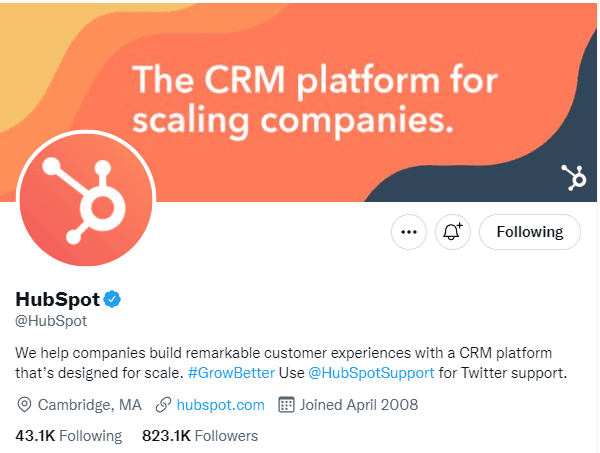Toggle the Following button to unfollow
600x453 pixels.
click(x=530, y=232)
